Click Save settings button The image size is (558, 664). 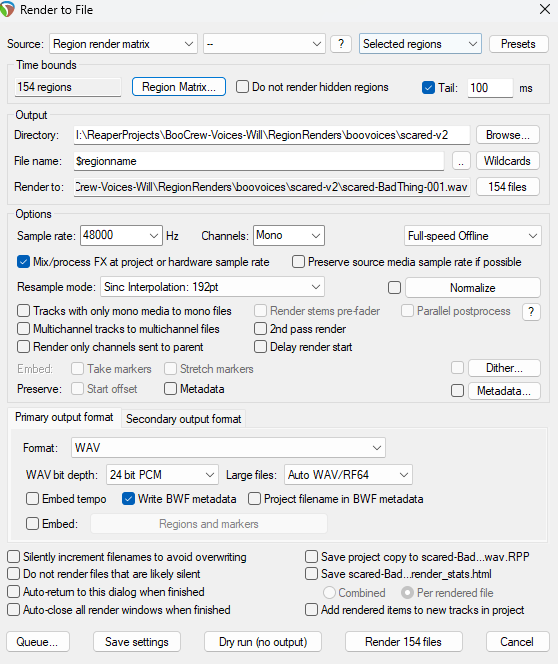(x=137, y=642)
